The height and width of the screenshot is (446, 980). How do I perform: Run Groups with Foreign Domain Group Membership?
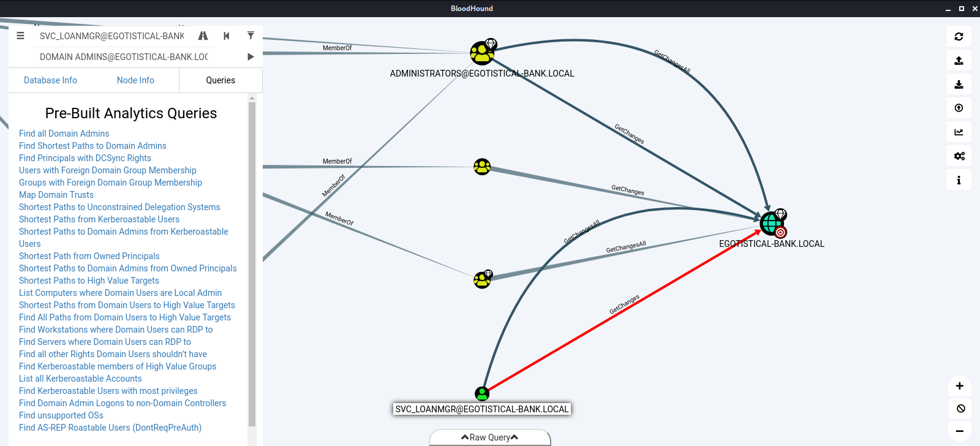click(110, 183)
